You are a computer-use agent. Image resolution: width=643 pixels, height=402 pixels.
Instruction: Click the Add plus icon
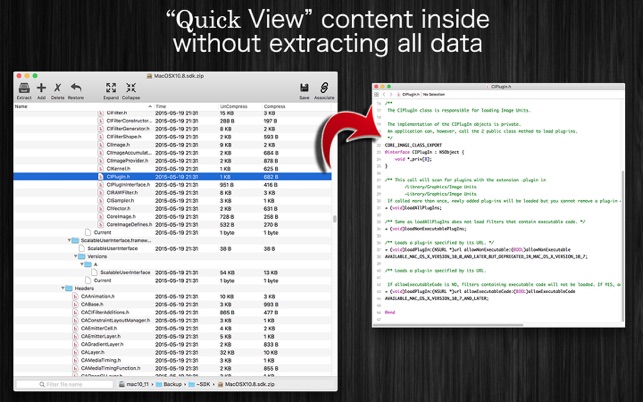coord(41,88)
